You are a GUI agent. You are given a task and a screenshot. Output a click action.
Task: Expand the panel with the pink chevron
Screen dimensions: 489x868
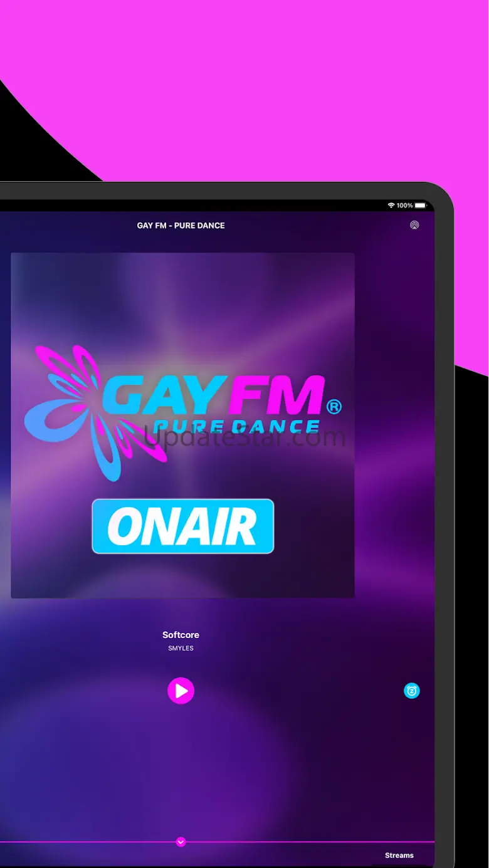(x=181, y=842)
